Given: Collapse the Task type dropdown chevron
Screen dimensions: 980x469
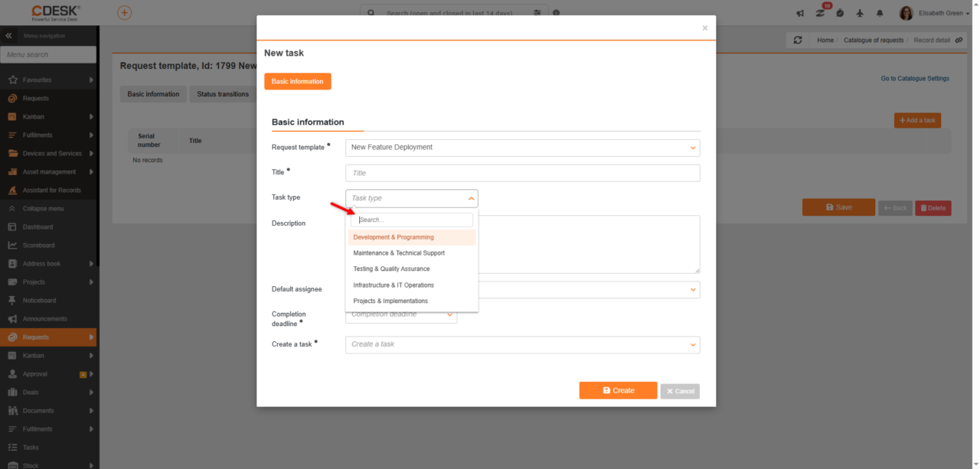Looking at the screenshot, I should (471, 198).
